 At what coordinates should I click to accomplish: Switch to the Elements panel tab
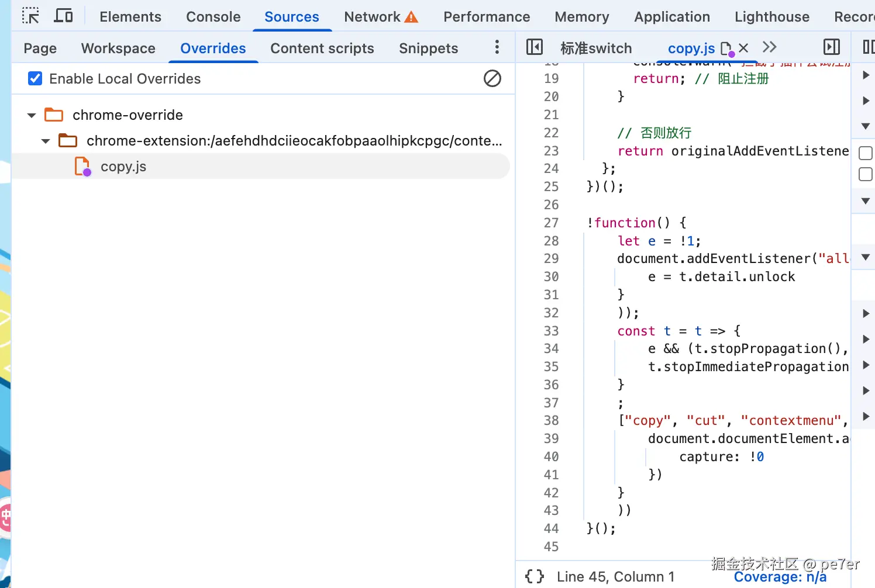(x=130, y=17)
